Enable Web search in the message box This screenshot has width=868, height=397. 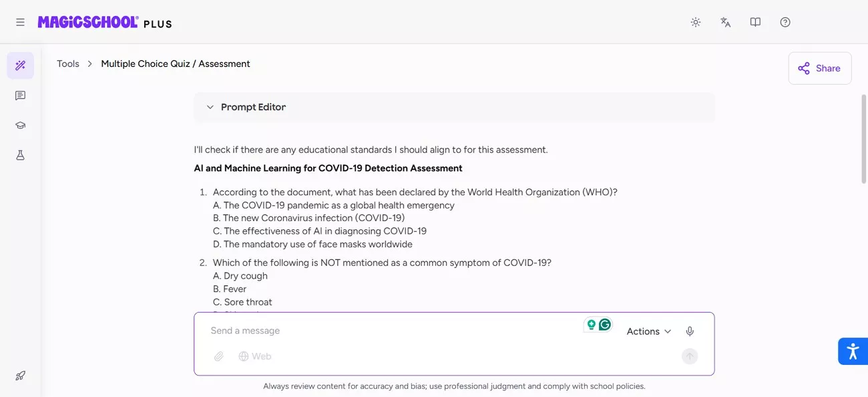(255, 356)
